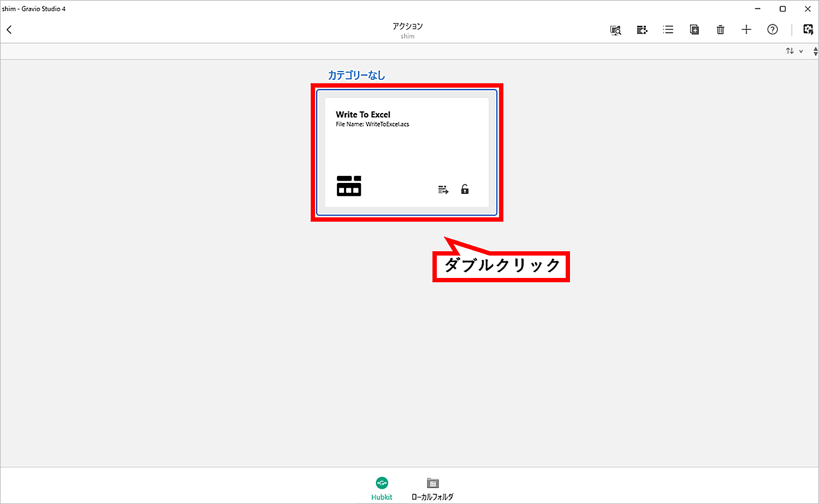Switch to list view icon
This screenshot has height=504, width=819.
coord(668,30)
